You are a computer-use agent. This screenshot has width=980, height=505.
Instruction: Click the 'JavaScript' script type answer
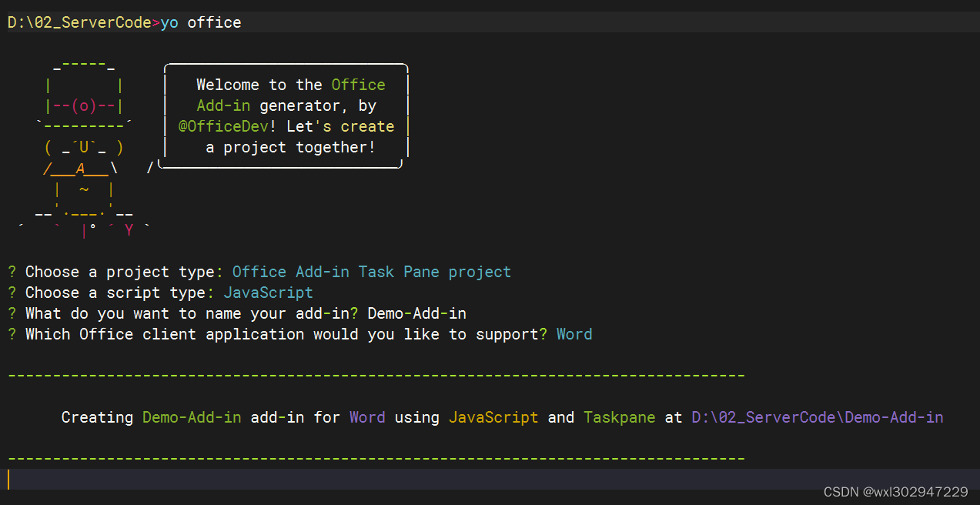pyautogui.click(x=269, y=293)
